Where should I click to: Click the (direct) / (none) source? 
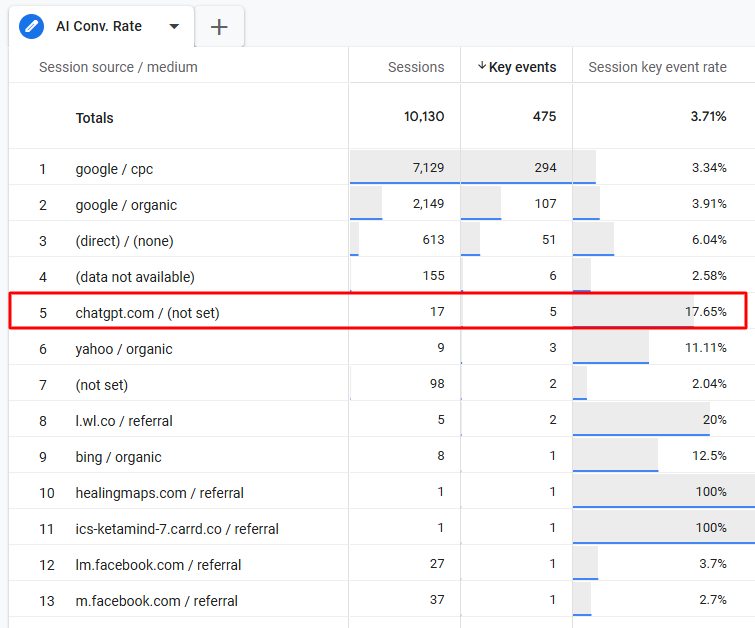(x=124, y=240)
